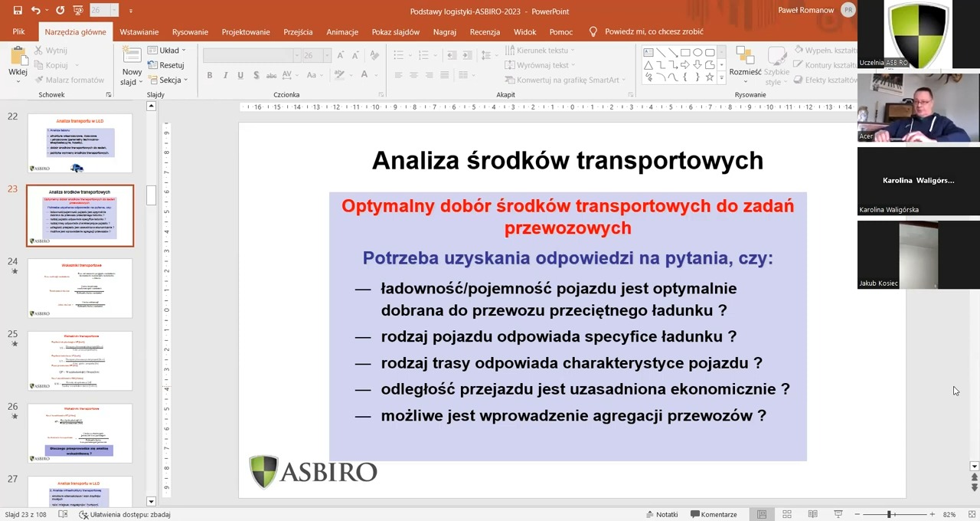Fit slide to current window
The height and width of the screenshot is (521, 980).
[x=974, y=514]
